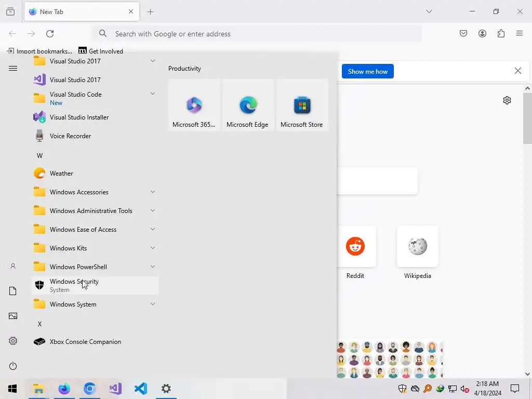Click the network tray icon

coord(453,389)
